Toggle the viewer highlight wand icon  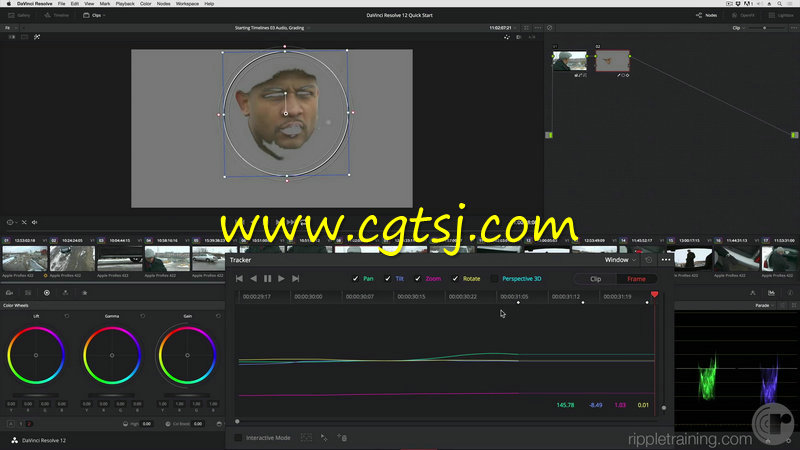(x=37, y=37)
